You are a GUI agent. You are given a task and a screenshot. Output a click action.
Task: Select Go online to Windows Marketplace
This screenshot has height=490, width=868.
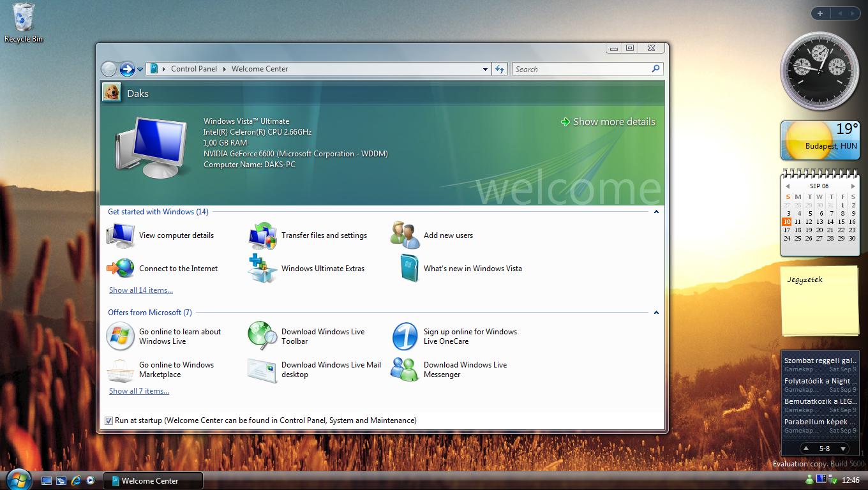[x=161, y=369]
